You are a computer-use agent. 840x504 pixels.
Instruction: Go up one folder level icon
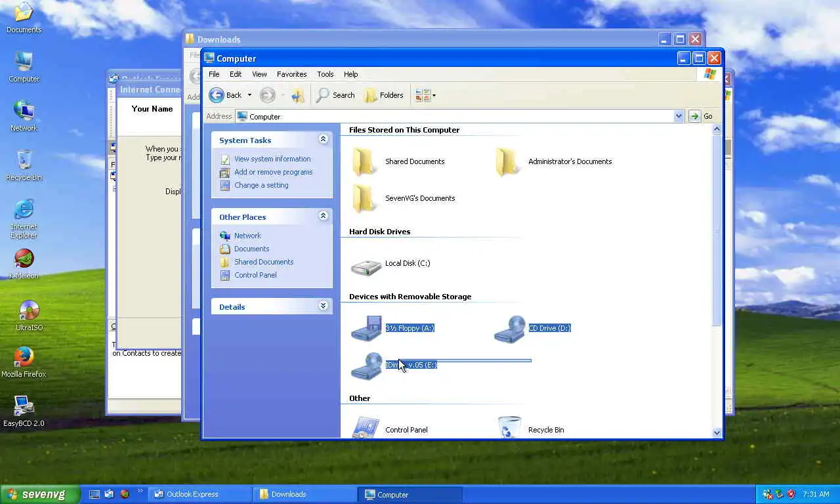pos(298,95)
